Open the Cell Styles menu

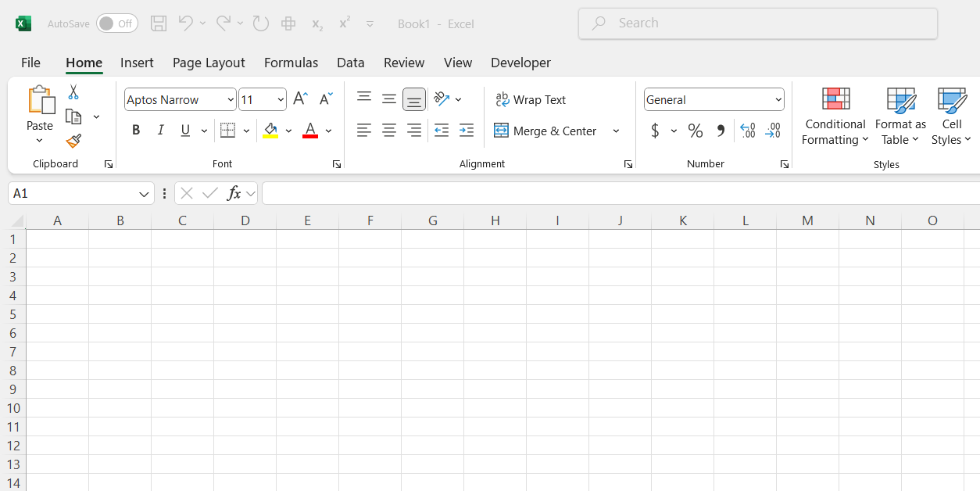click(x=952, y=116)
